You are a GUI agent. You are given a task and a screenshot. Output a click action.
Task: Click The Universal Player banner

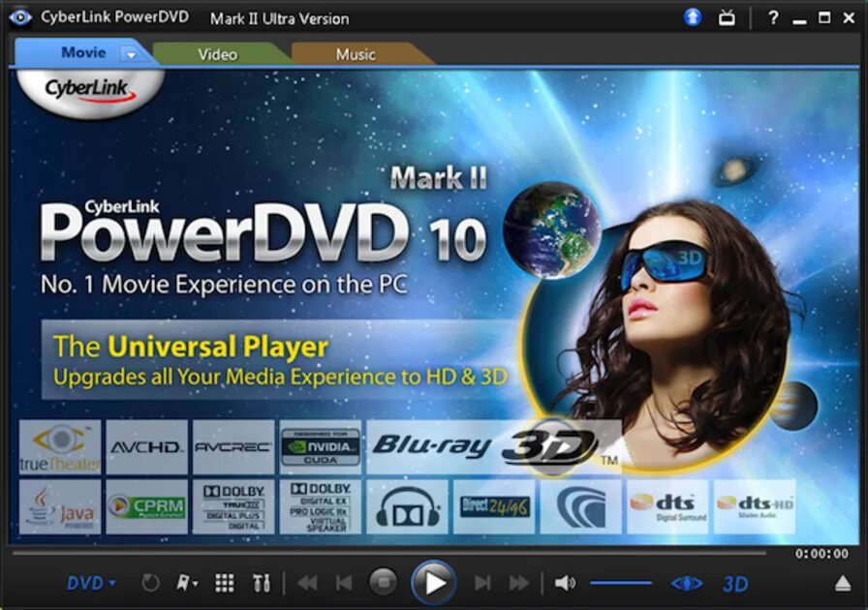(x=280, y=360)
